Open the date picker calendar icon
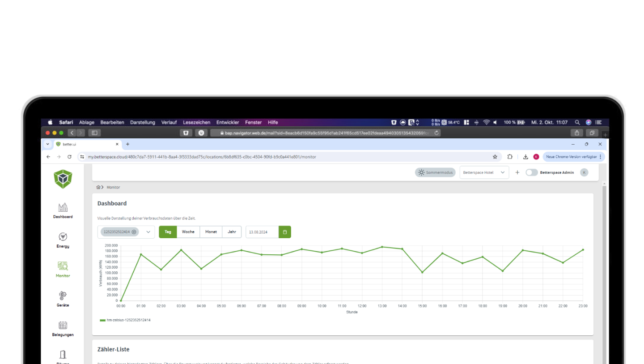 coord(284,232)
